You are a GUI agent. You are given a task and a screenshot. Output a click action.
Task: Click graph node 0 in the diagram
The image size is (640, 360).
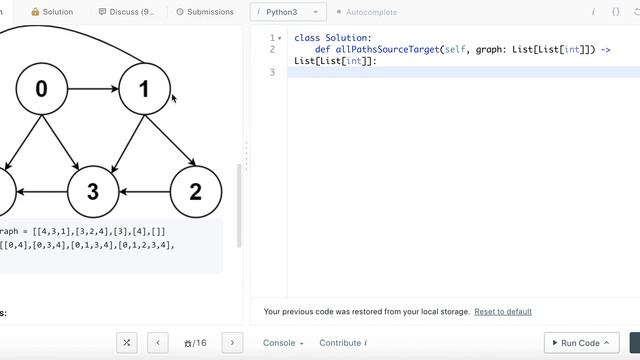(x=42, y=89)
